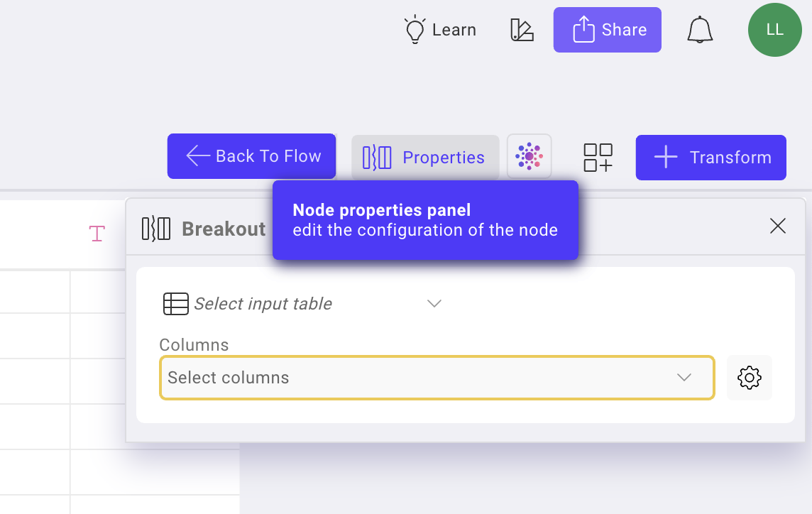Viewport: 812px width, 514px height.
Task: Click the pink text type T icon
Action: (97, 234)
